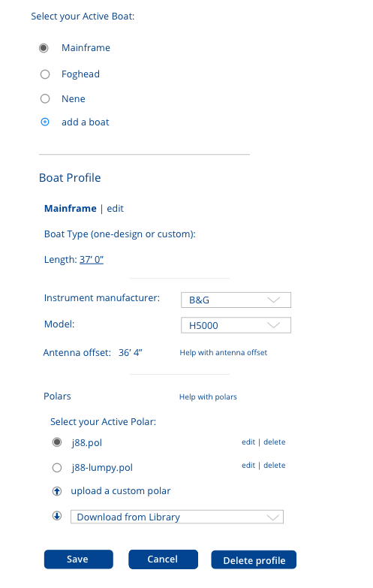This screenshot has height=588, width=373.
Task: Click edit next to Mainframe name
Action: (115, 209)
